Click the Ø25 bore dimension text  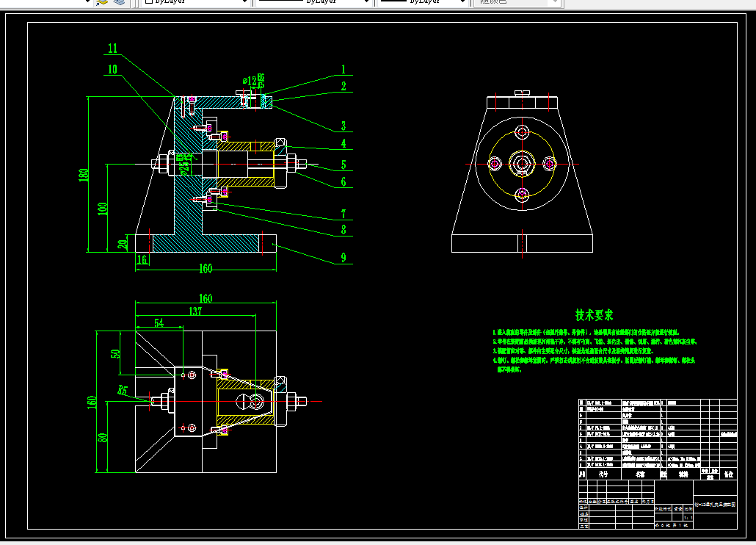pos(184,167)
